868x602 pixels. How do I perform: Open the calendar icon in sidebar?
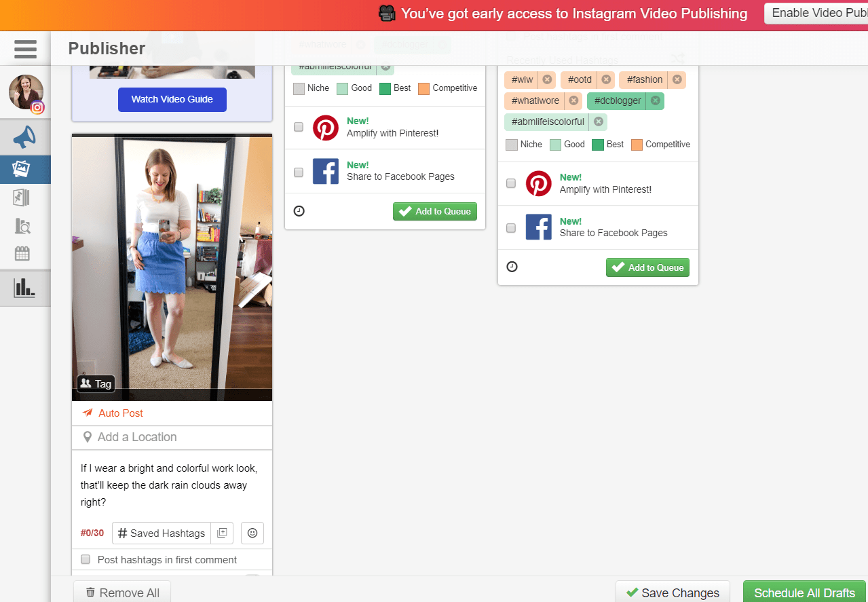pos(22,254)
